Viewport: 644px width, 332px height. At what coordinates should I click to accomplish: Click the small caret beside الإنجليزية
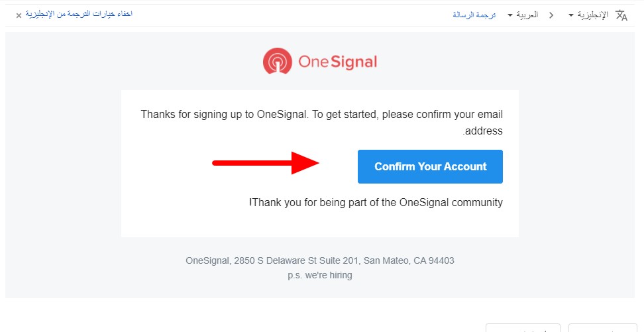coord(571,15)
